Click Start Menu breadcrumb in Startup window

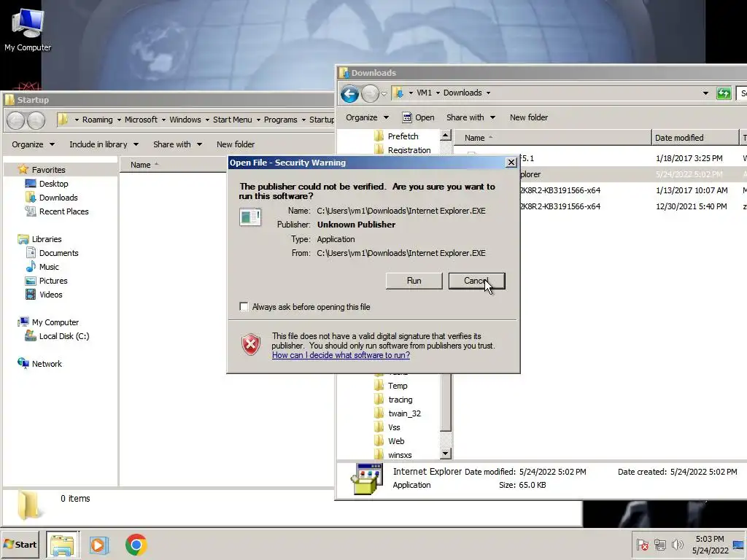pyautogui.click(x=232, y=120)
